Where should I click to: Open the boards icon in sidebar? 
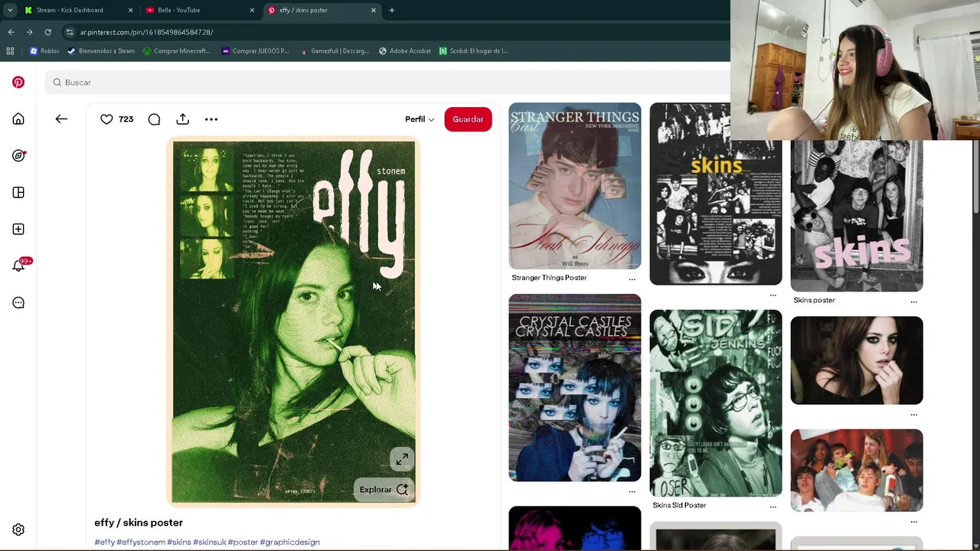click(18, 192)
